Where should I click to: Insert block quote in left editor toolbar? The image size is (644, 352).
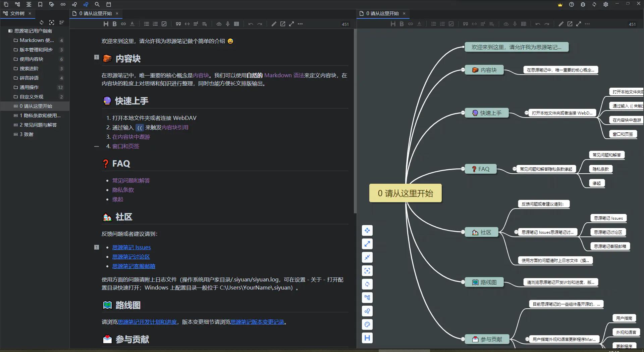(x=178, y=24)
